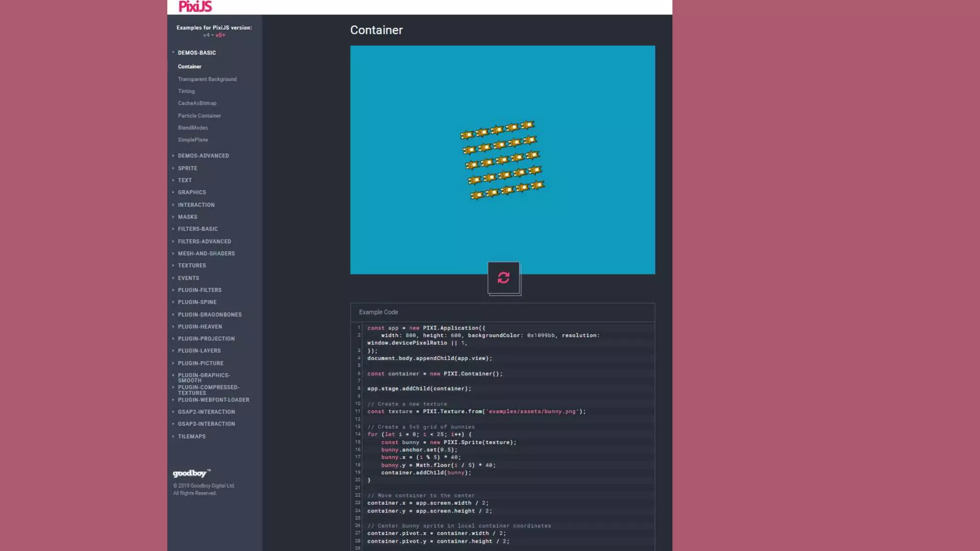Open the SimplePlane example
Screen dimensions: 980x551
(x=192, y=140)
